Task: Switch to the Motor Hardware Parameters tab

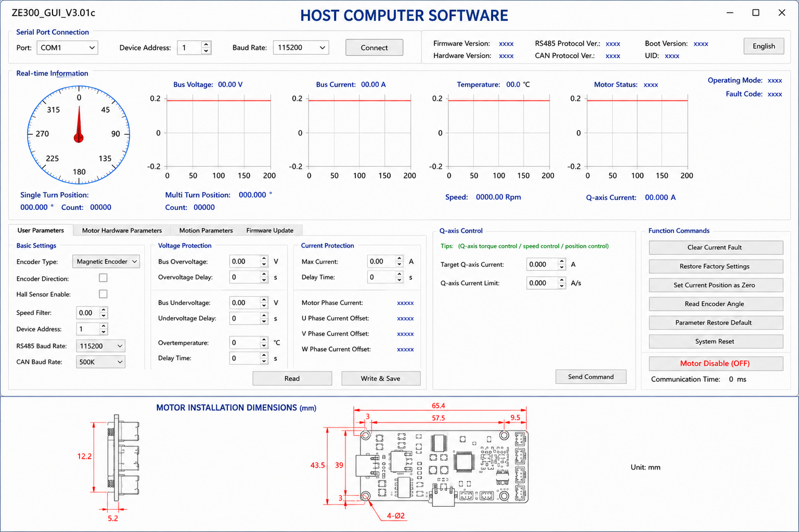Action: tap(122, 230)
